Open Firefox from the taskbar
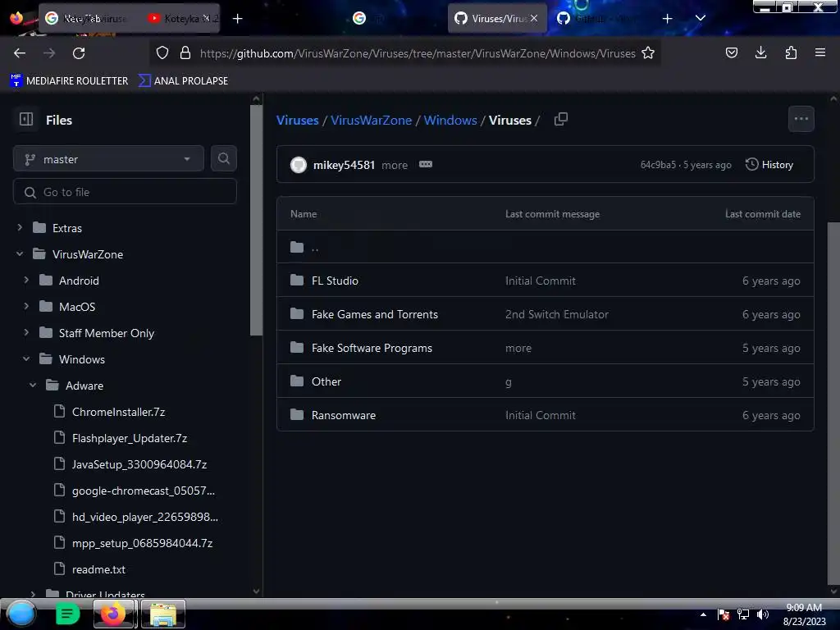Viewport: 840px width, 630px height. (x=113, y=614)
